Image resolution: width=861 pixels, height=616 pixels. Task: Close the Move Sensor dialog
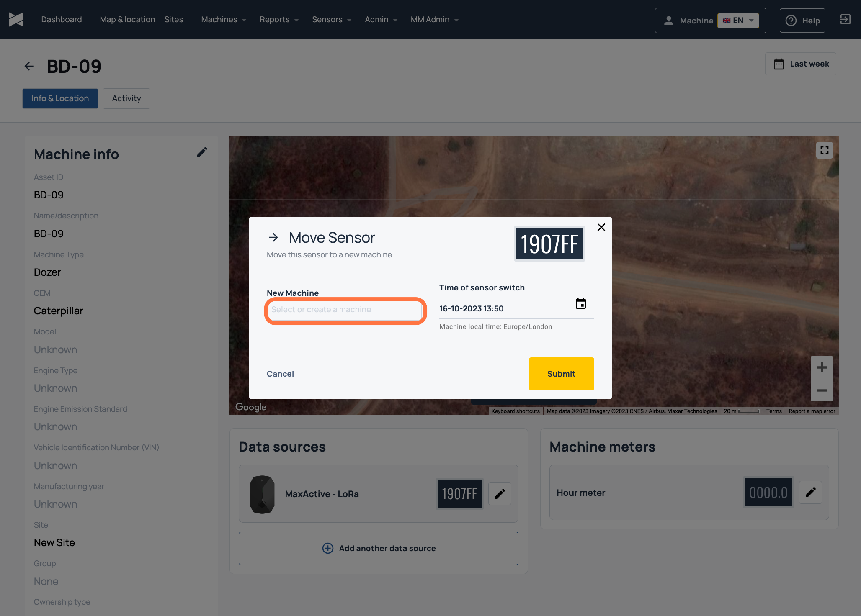pyautogui.click(x=601, y=227)
